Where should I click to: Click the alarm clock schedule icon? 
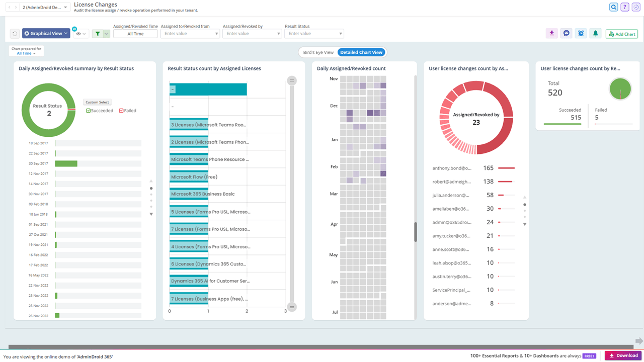coord(581,33)
